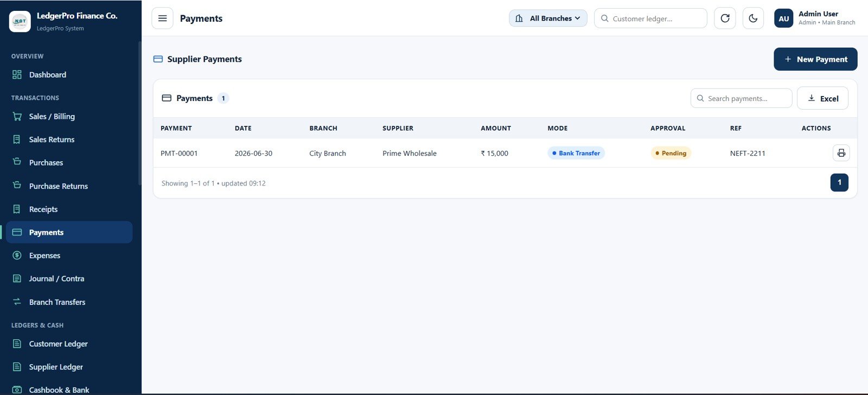Screen dimensions: 868x395
Task: Export payments to Excel
Action: pos(822,98)
